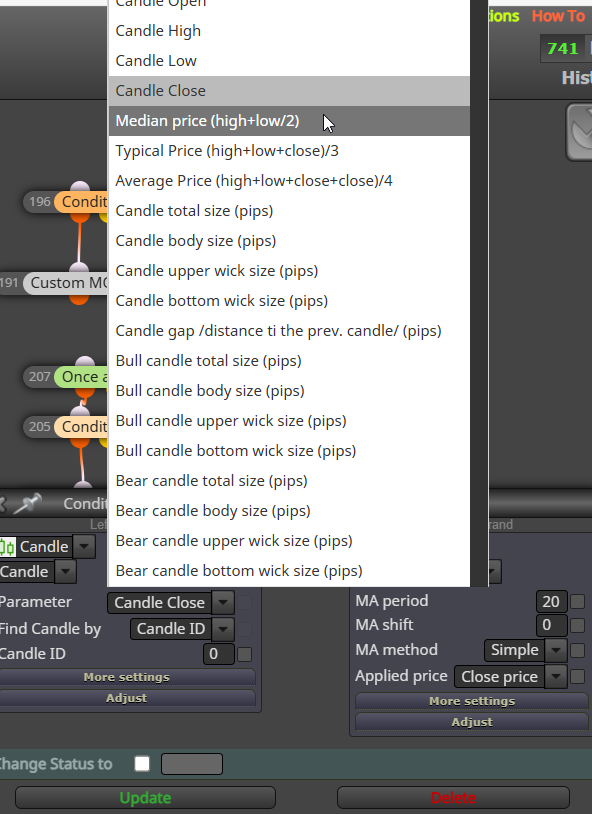Screen dimensions: 592x814
Task: Select Candle High from the dropdown list
Action: [289, 31]
